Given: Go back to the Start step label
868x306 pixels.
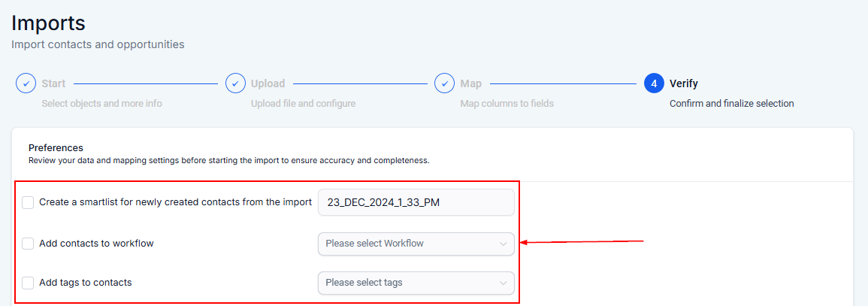Looking at the screenshot, I should pos(53,83).
